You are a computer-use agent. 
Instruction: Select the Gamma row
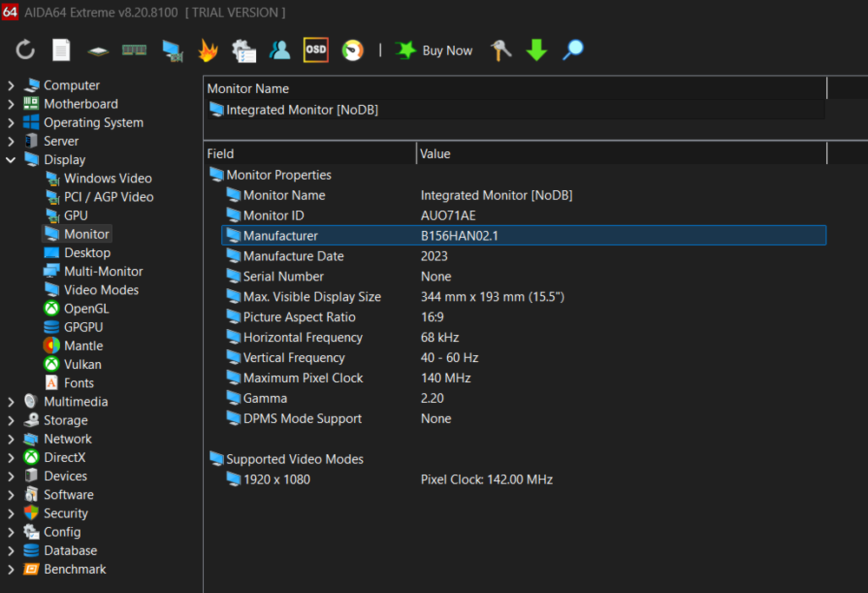tap(523, 399)
